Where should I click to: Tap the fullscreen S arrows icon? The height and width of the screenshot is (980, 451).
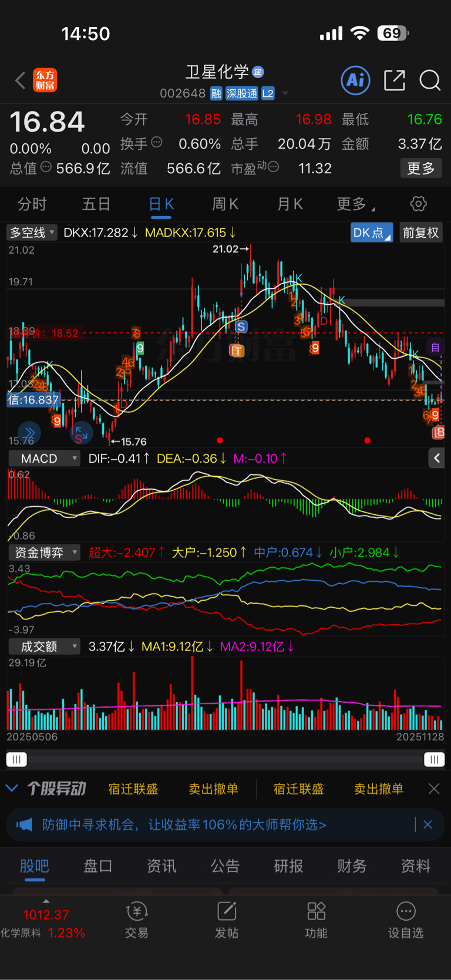pyautogui.click(x=81, y=434)
